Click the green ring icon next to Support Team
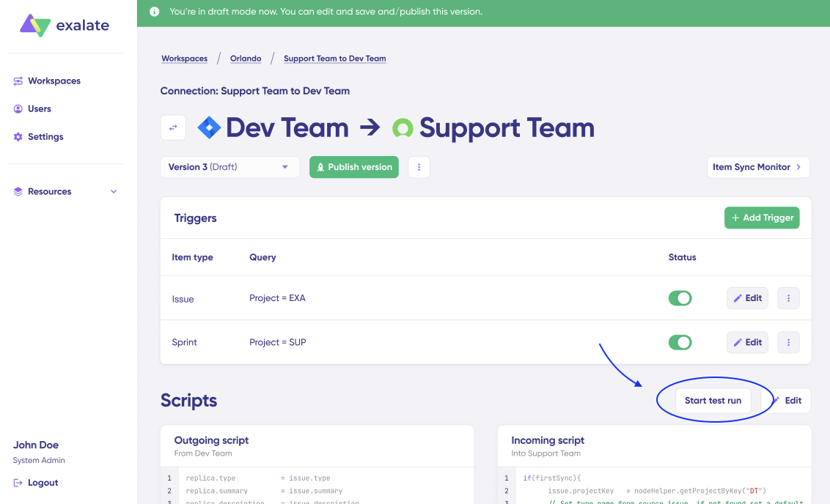Screen dimensions: 830x504 click(x=403, y=128)
